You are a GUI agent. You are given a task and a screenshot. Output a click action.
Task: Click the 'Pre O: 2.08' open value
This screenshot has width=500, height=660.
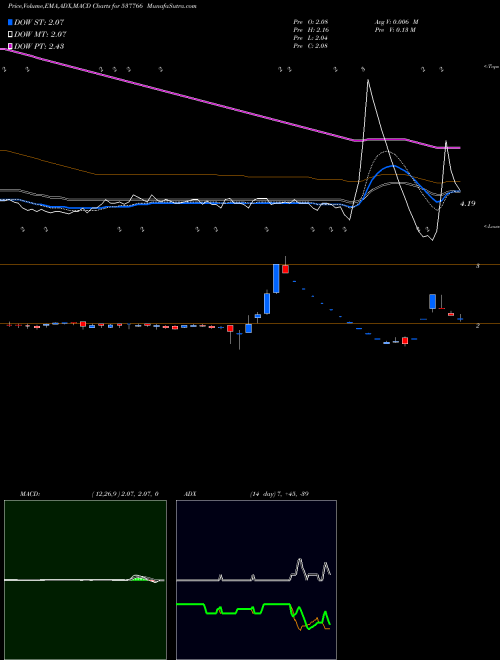[311, 22]
